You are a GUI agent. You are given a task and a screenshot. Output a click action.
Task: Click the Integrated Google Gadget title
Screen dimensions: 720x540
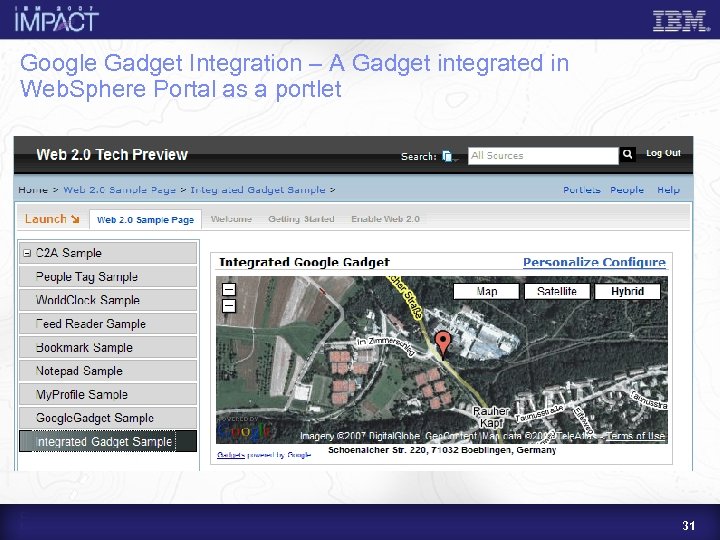click(x=304, y=262)
